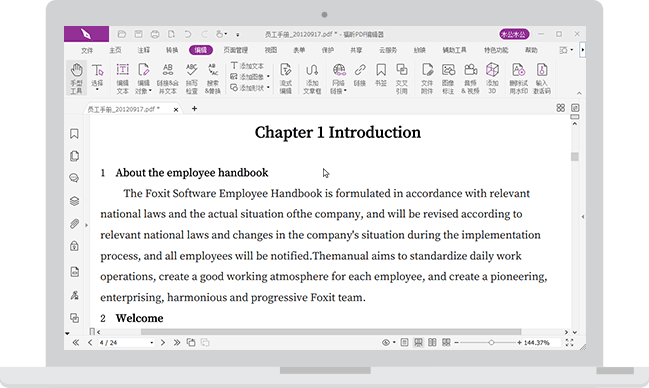Open the File (文件) menu
The image size is (649, 388).
tap(87, 50)
